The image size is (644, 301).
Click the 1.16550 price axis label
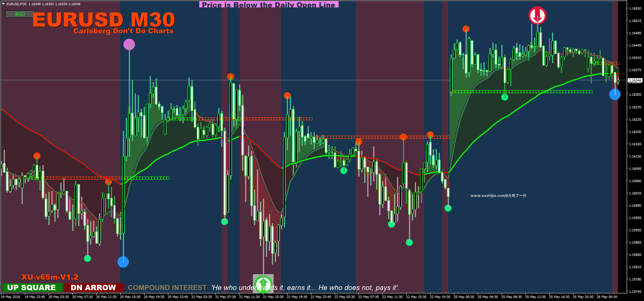point(635,9)
